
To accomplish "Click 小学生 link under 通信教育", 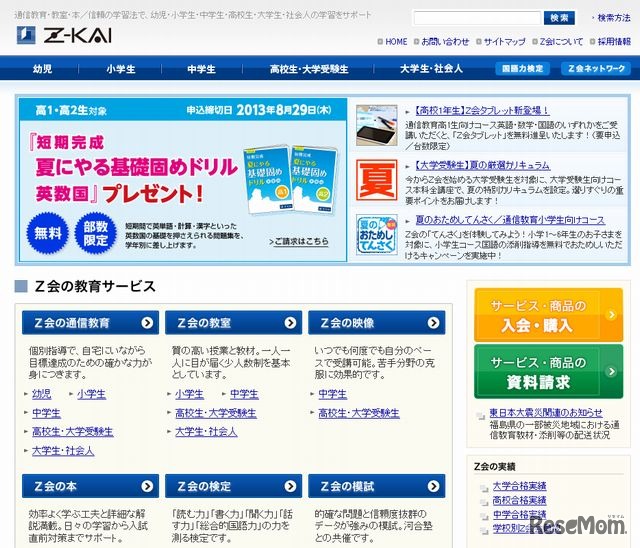I will pos(91,394).
